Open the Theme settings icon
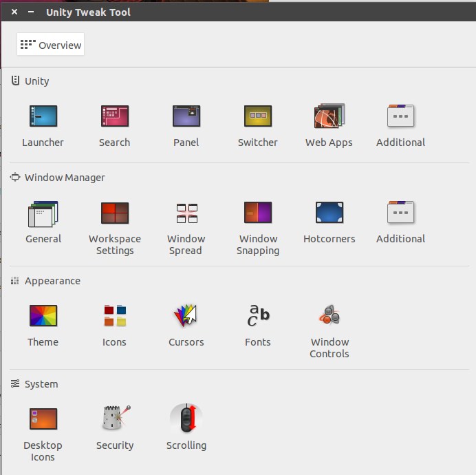 click(x=43, y=316)
